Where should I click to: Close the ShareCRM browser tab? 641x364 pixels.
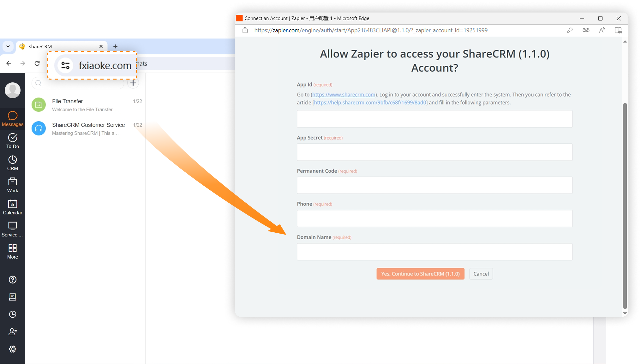point(101,46)
